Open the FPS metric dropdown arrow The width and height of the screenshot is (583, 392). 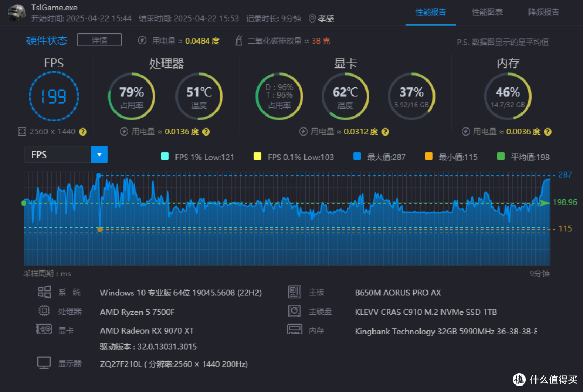click(99, 154)
